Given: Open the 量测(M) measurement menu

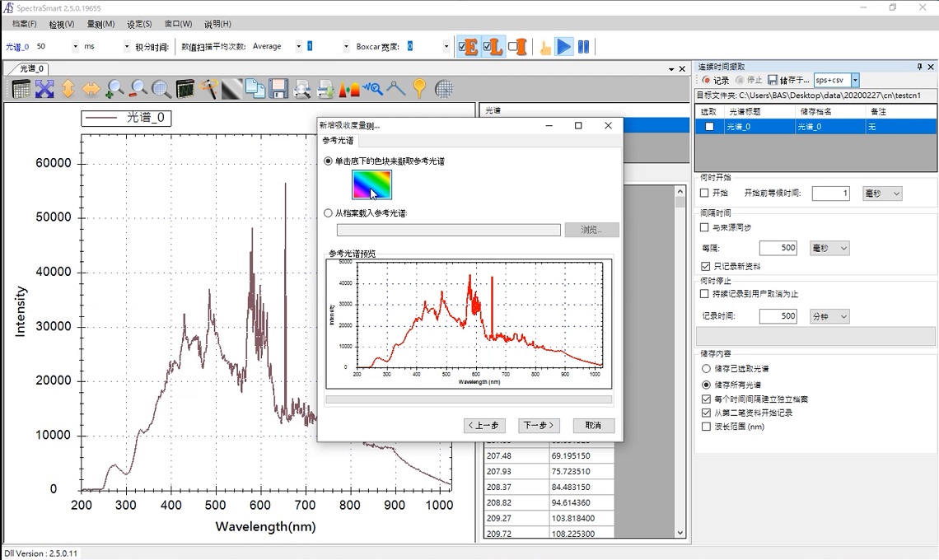Looking at the screenshot, I should (100, 24).
